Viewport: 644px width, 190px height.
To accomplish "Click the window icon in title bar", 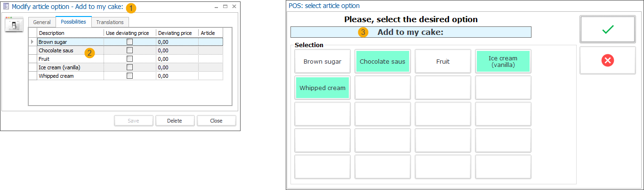I will (6, 7).
